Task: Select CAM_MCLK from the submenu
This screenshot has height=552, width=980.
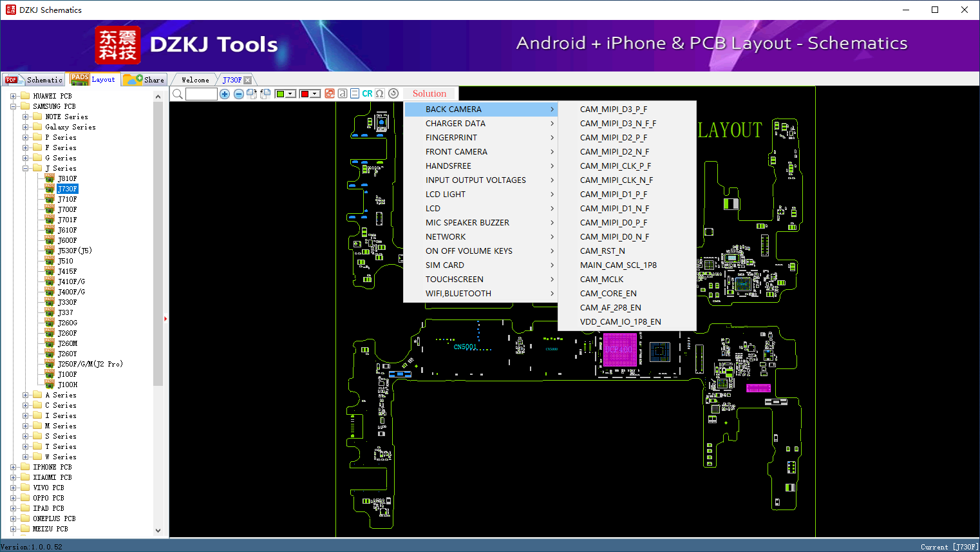Action: (x=627, y=280)
